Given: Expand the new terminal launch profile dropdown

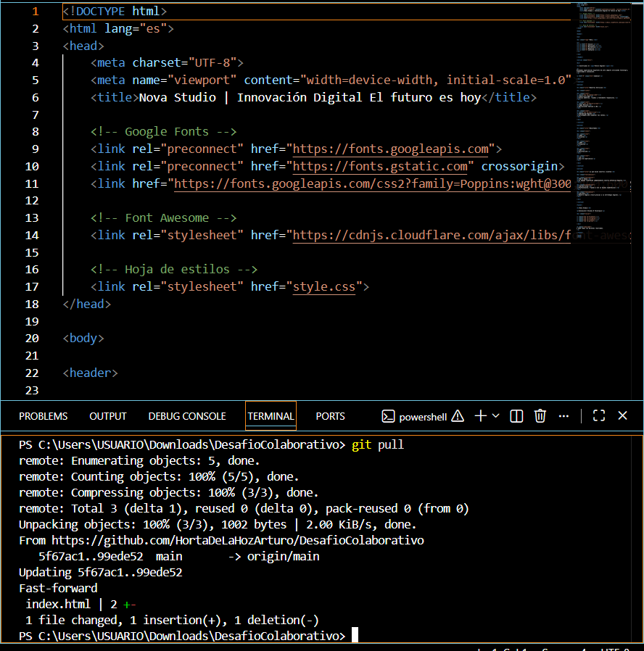Looking at the screenshot, I should tap(496, 415).
